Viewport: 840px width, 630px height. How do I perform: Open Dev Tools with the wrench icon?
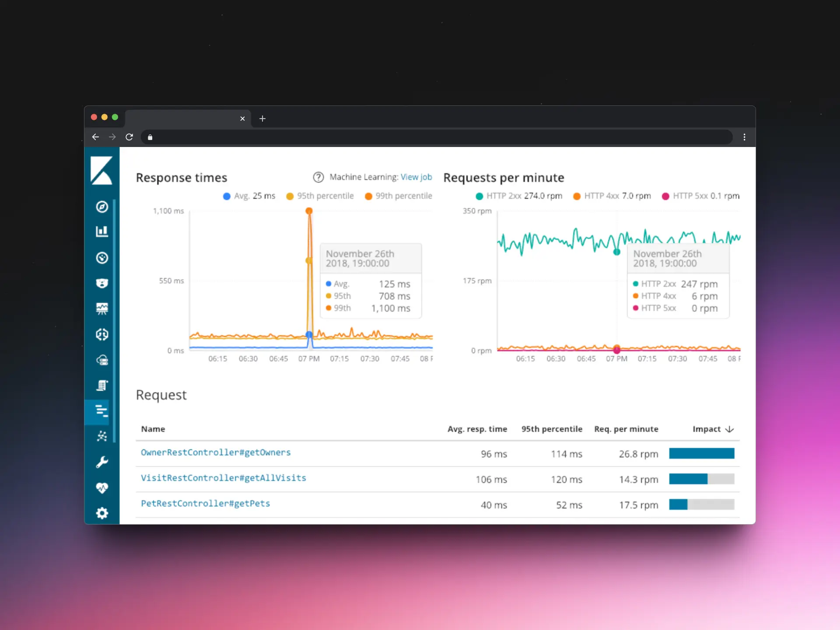(102, 462)
